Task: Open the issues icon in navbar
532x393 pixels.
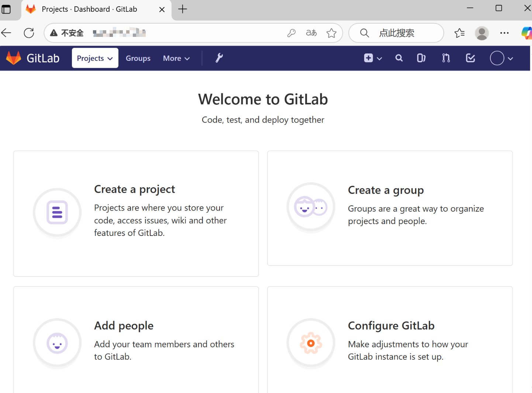Action: [x=421, y=58]
